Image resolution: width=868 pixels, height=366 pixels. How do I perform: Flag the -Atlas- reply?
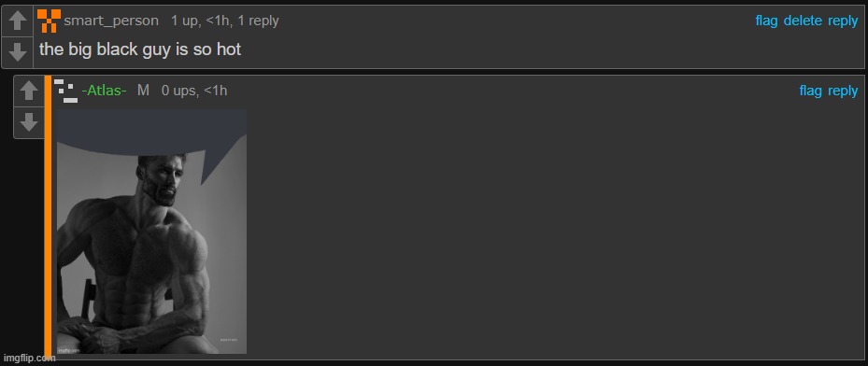(810, 91)
